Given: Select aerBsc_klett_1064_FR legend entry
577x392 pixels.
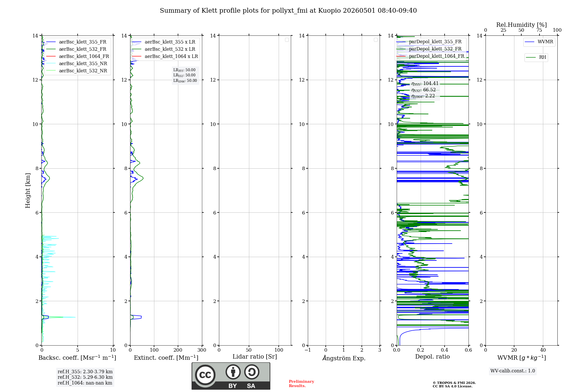Looking at the screenshot, I should click(77, 56).
